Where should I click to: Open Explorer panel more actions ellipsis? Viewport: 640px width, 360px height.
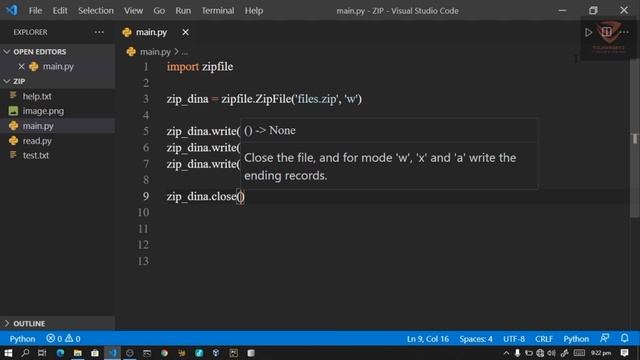coord(99,32)
